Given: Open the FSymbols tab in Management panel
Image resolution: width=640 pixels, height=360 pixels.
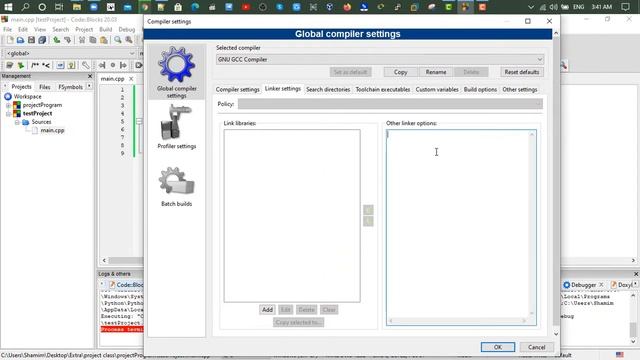Looking at the screenshot, I should coord(70,87).
